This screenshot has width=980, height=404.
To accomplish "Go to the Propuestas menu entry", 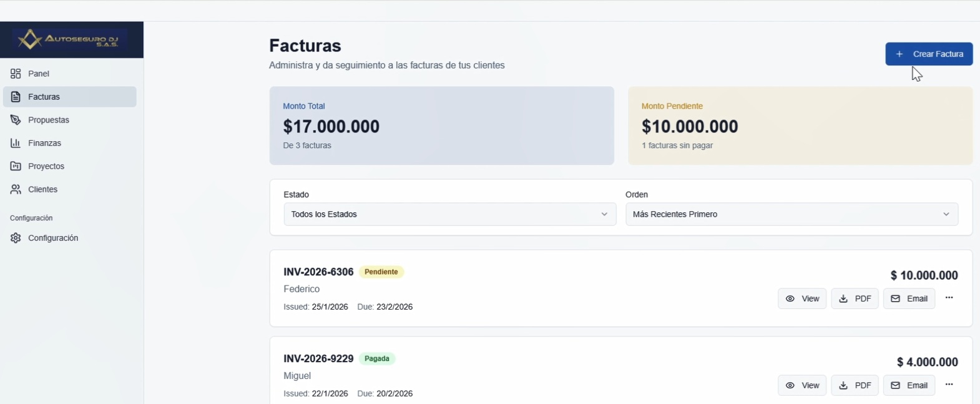I will (x=49, y=120).
